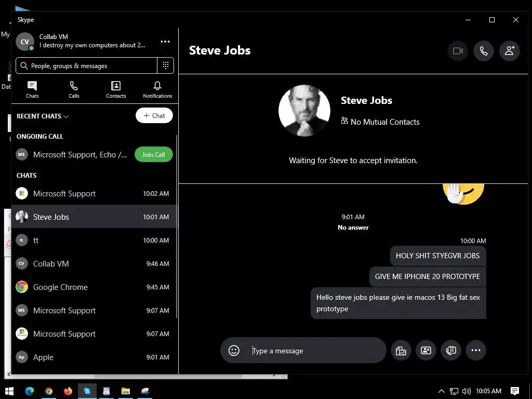Open the Google Chrome chat
This screenshot has height=399, width=532.
[94, 287]
